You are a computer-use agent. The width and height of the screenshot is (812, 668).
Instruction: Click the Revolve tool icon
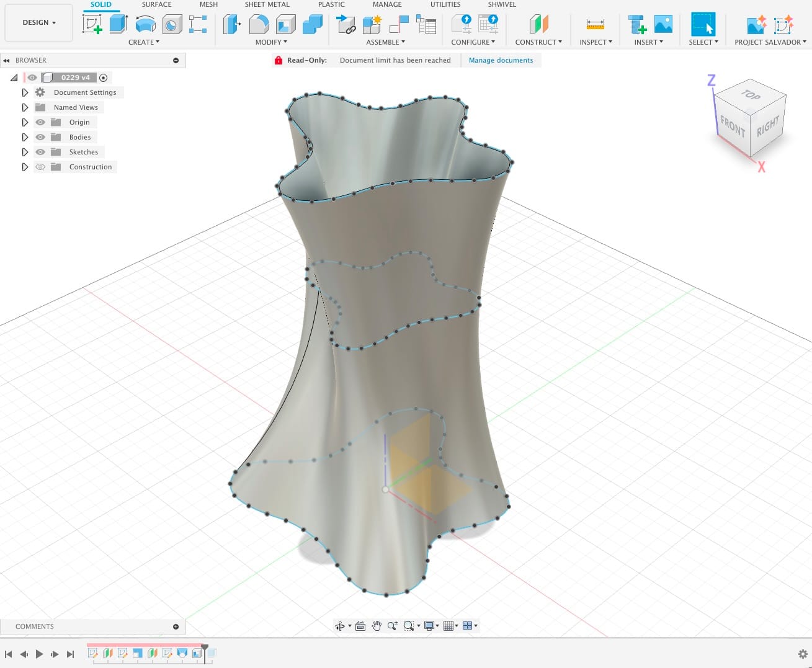coord(145,25)
